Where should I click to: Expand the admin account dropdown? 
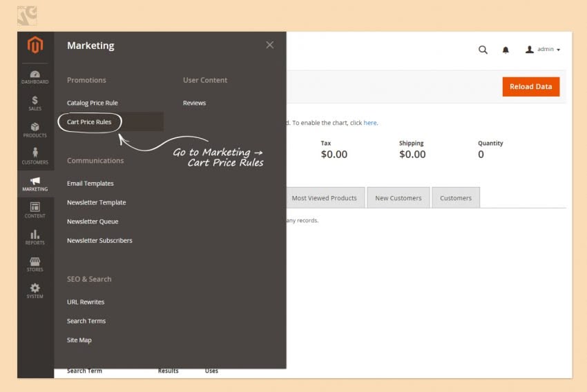click(543, 50)
